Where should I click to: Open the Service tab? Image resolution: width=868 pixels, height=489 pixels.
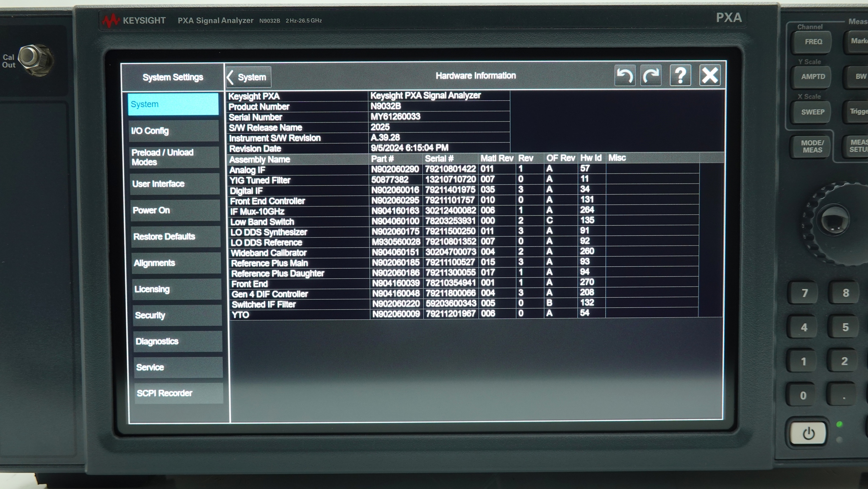(x=177, y=367)
